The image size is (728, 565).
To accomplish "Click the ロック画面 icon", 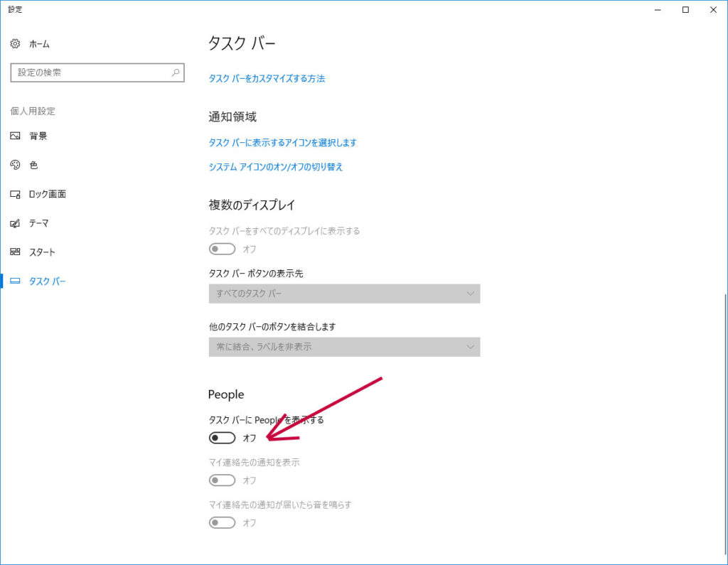I will pyautogui.click(x=16, y=194).
